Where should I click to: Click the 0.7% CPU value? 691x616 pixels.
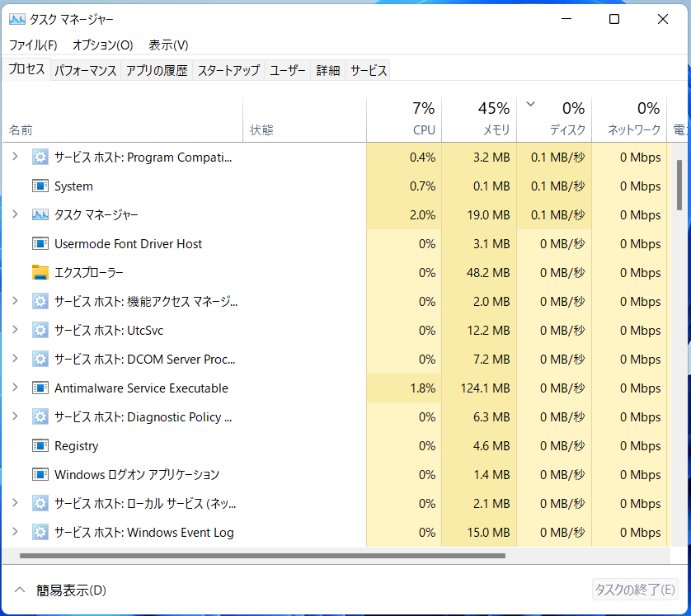click(x=423, y=186)
